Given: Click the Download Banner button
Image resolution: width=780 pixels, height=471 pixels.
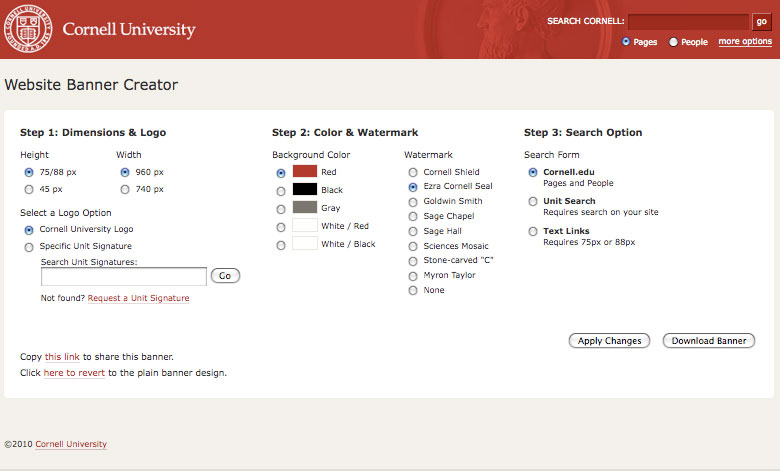Looking at the screenshot, I should (709, 341).
